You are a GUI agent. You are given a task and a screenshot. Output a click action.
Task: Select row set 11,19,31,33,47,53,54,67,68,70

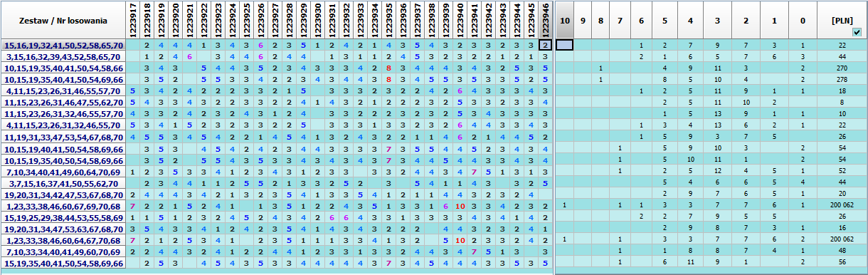(x=63, y=137)
